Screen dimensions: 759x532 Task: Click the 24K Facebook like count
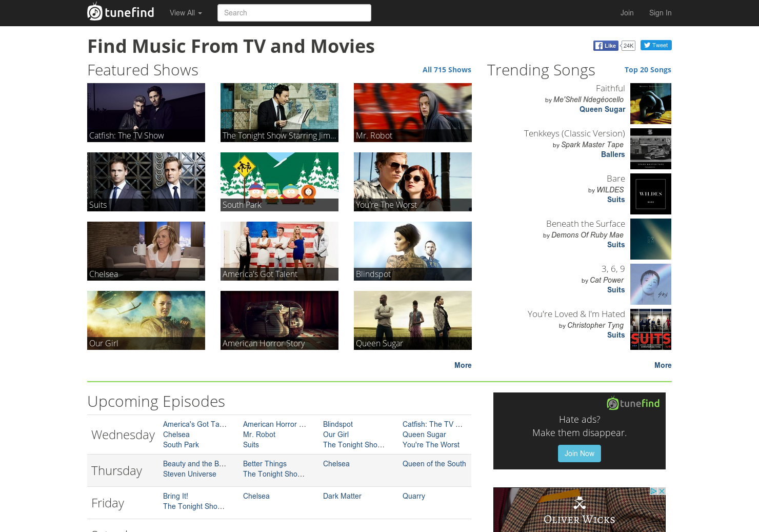coord(628,46)
